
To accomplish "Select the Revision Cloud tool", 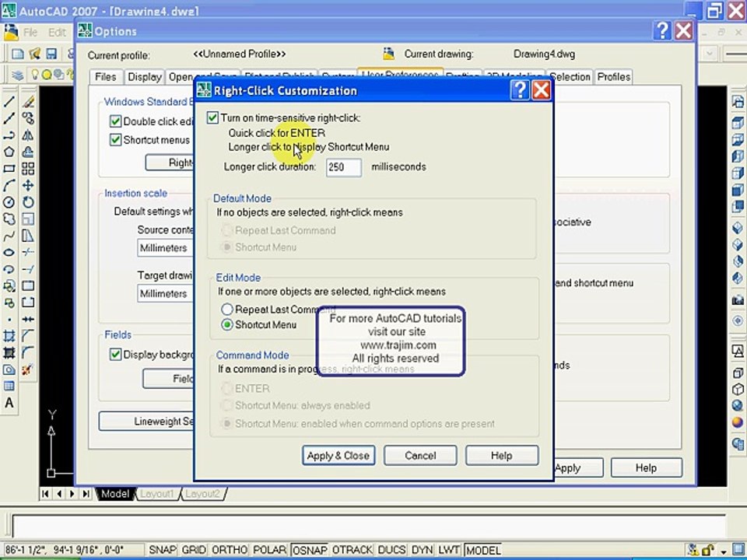I will [9, 219].
